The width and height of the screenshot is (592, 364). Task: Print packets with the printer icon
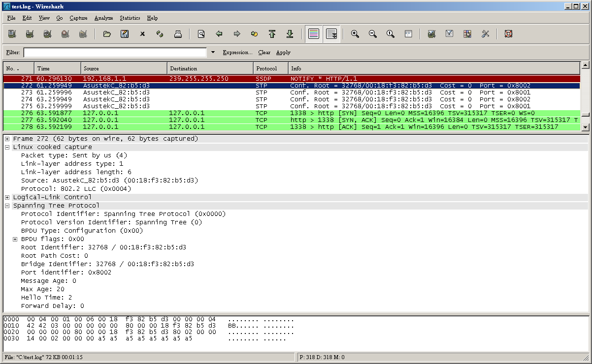pyautogui.click(x=178, y=34)
